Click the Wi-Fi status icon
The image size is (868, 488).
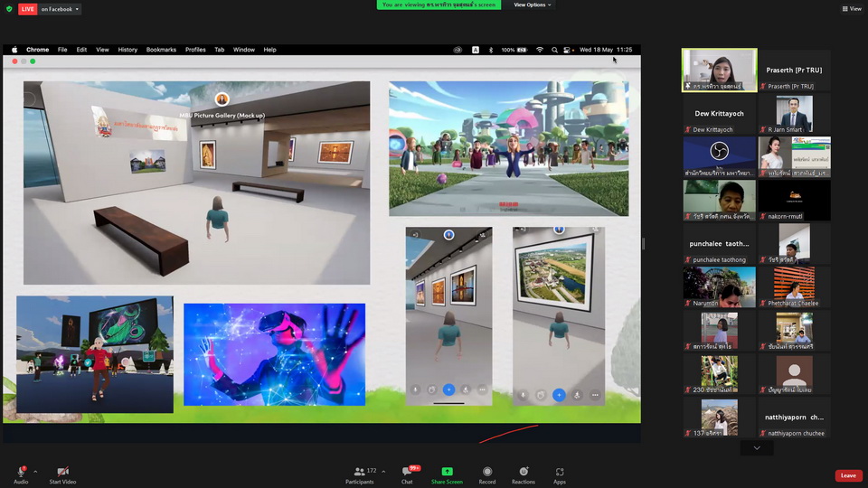pos(540,50)
